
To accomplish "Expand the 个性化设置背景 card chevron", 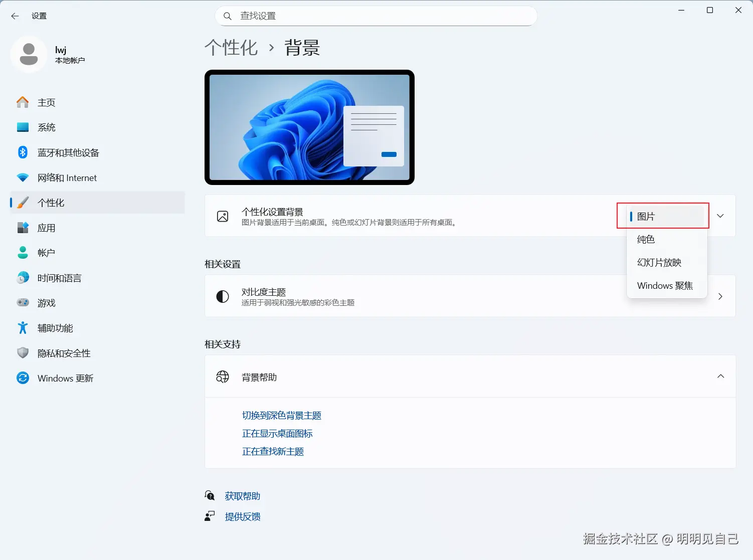I will [x=720, y=216].
